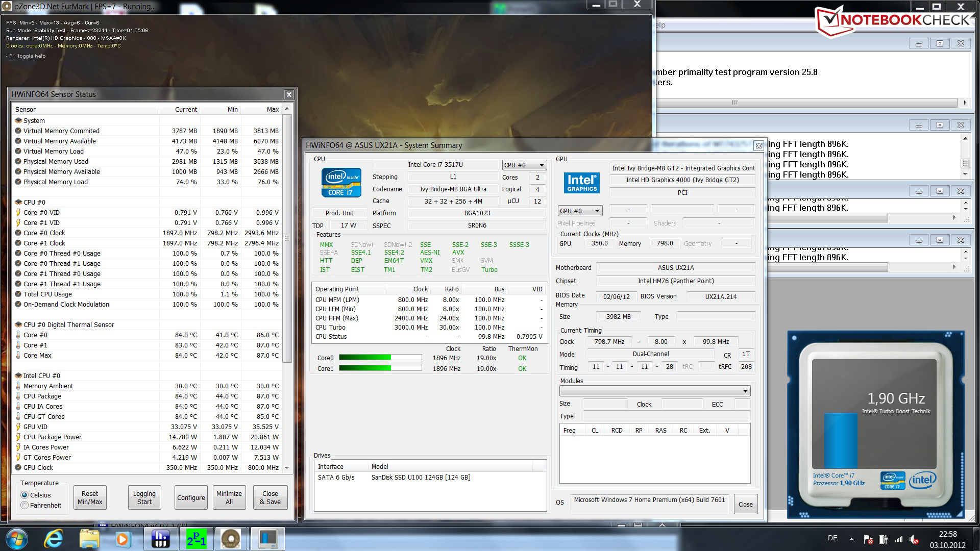Click the Intel Core i7 logo in summary

point(341,183)
